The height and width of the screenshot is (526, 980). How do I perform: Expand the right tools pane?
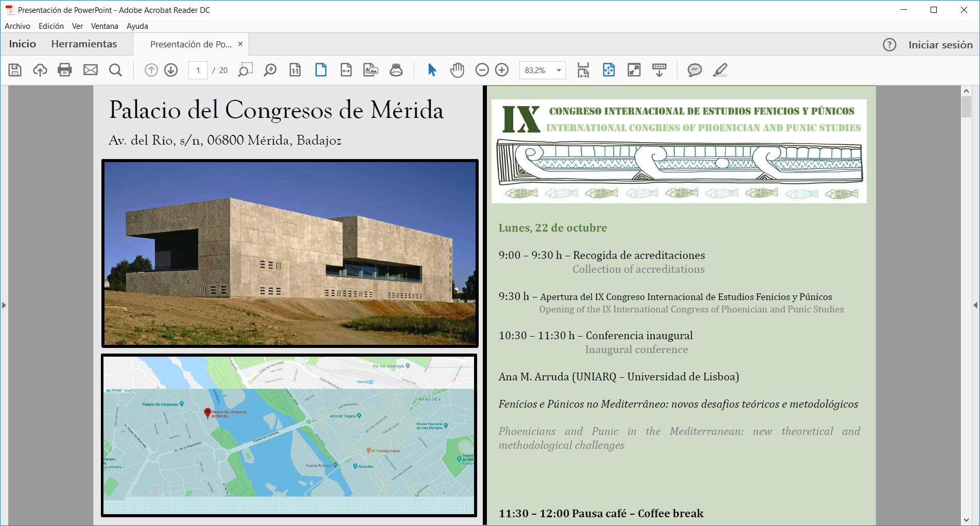tap(975, 305)
